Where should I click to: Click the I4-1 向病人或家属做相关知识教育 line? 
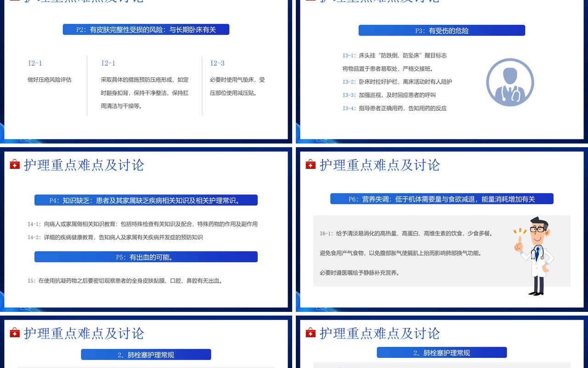(142, 224)
